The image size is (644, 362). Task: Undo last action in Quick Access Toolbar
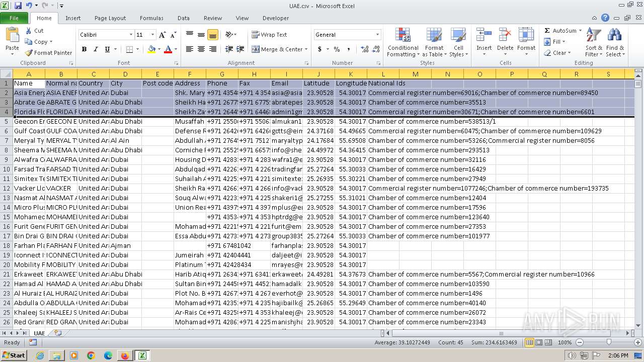point(29,6)
